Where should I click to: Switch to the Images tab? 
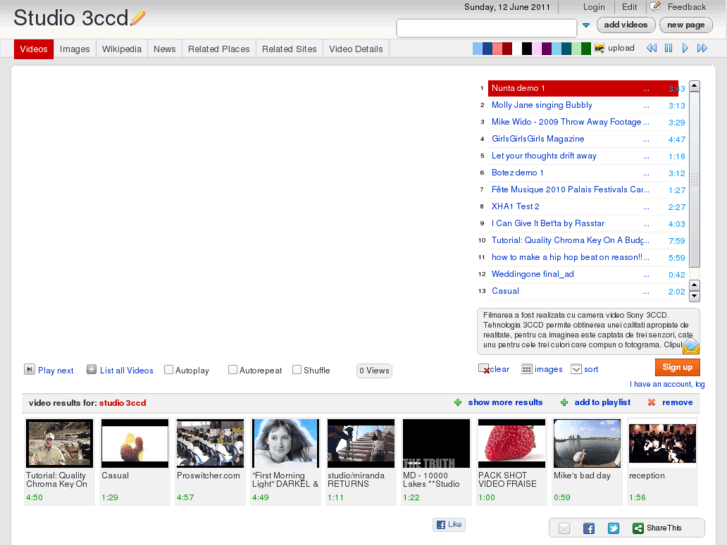click(75, 49)
